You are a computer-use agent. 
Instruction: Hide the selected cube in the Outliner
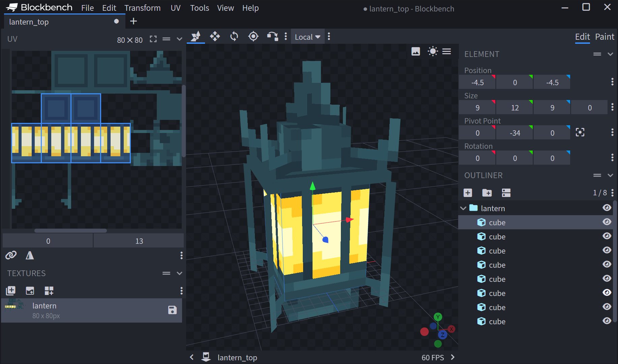coord(607,222)
